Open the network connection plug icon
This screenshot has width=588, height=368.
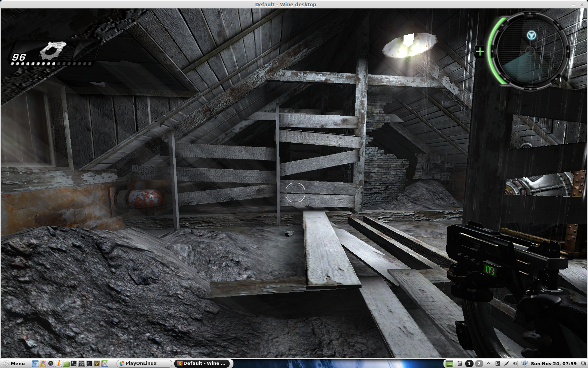point(507,363)
